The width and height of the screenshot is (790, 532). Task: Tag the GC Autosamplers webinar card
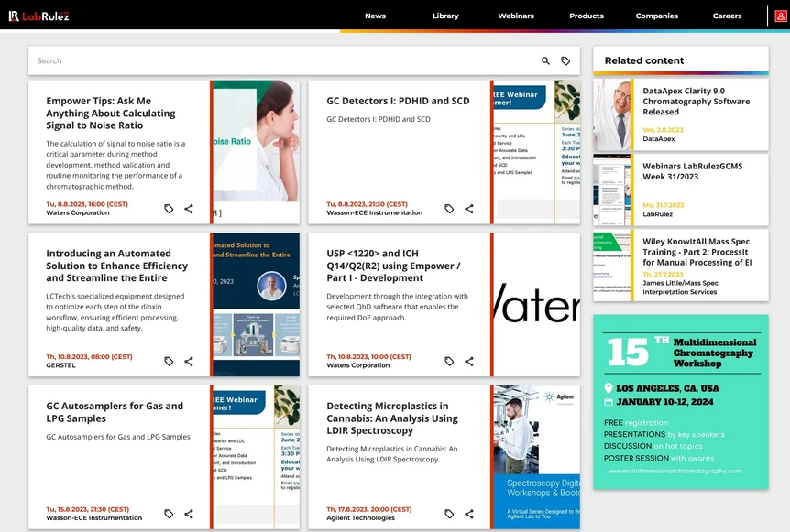tap(169, 514)
